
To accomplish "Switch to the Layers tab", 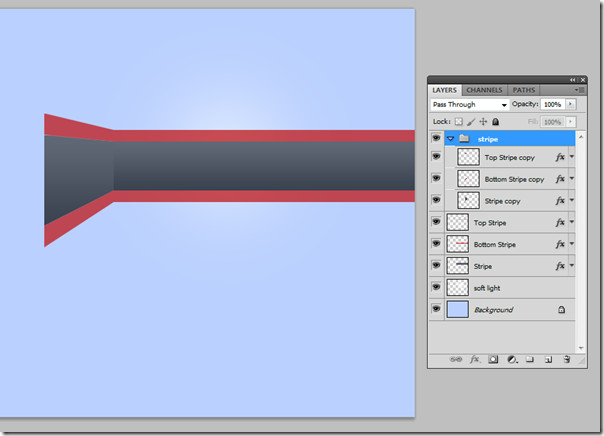I will 445,90.
